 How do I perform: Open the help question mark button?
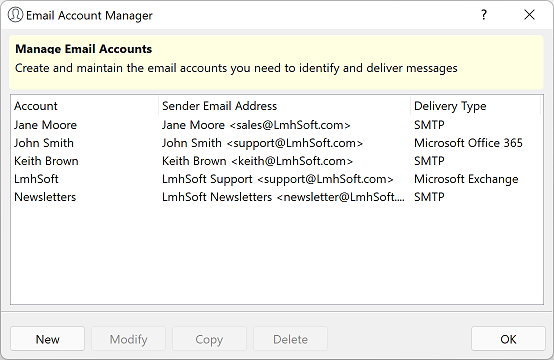pos(484,14)
